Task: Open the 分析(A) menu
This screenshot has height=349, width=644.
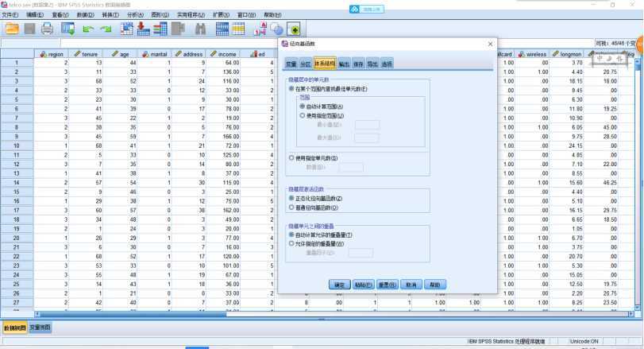Action: [x=135, y=15]
